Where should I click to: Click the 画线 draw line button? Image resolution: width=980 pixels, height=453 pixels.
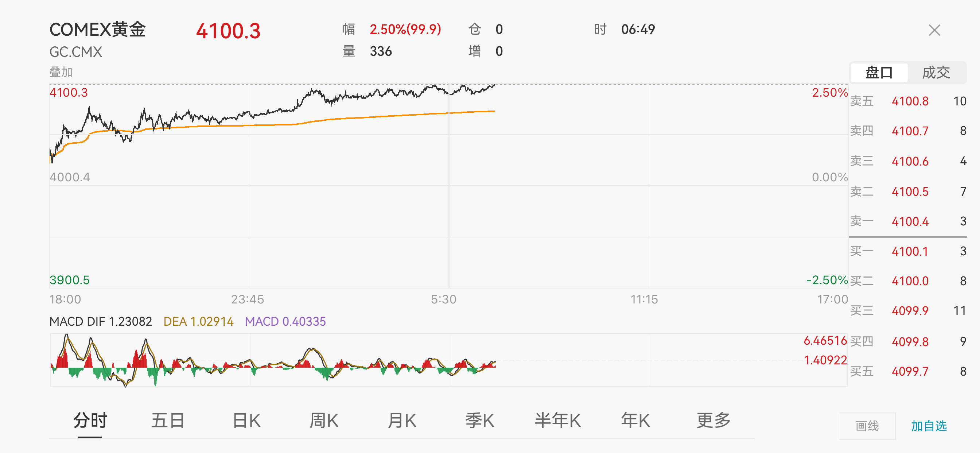point(867,426)
